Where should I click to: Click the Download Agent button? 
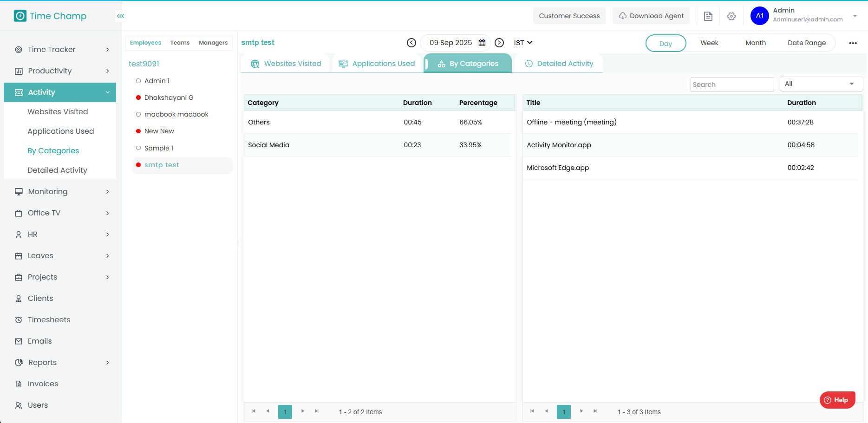click(651, 16)
